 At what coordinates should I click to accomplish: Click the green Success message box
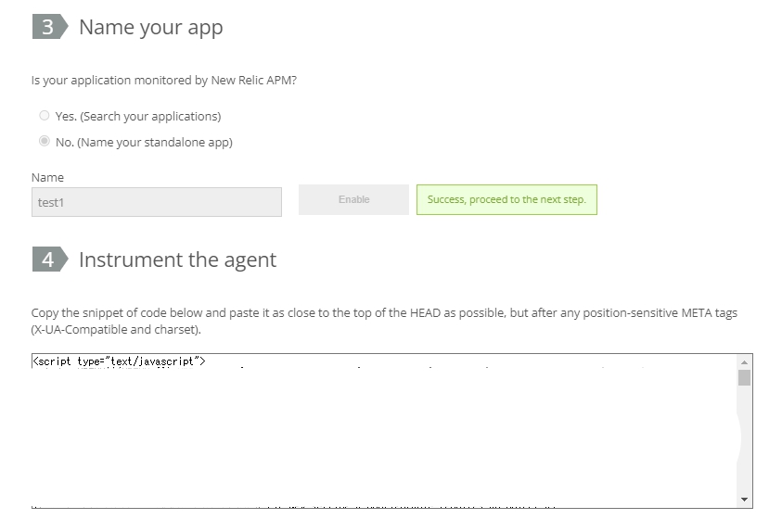coord(506,200)
